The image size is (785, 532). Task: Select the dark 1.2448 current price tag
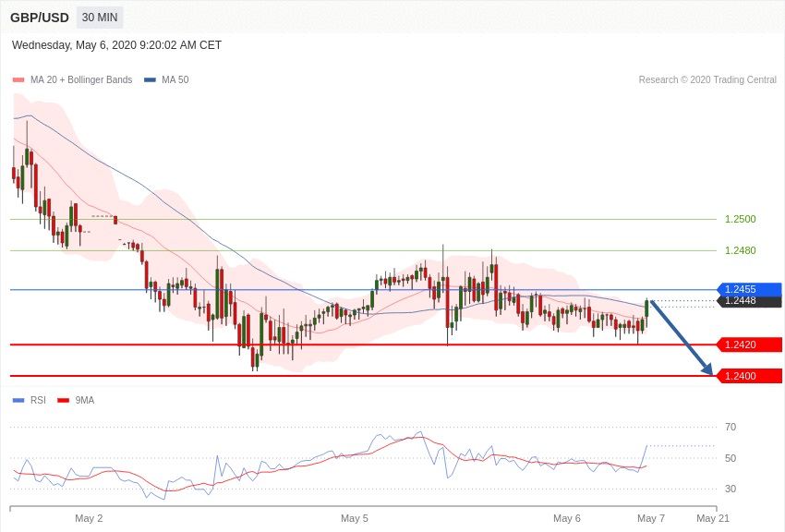[x=749, y=301]
